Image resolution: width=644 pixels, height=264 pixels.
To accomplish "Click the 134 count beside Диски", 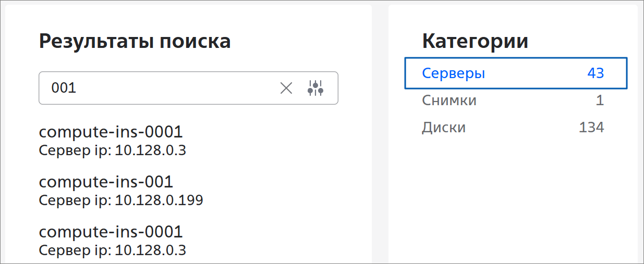I will 591,127.
